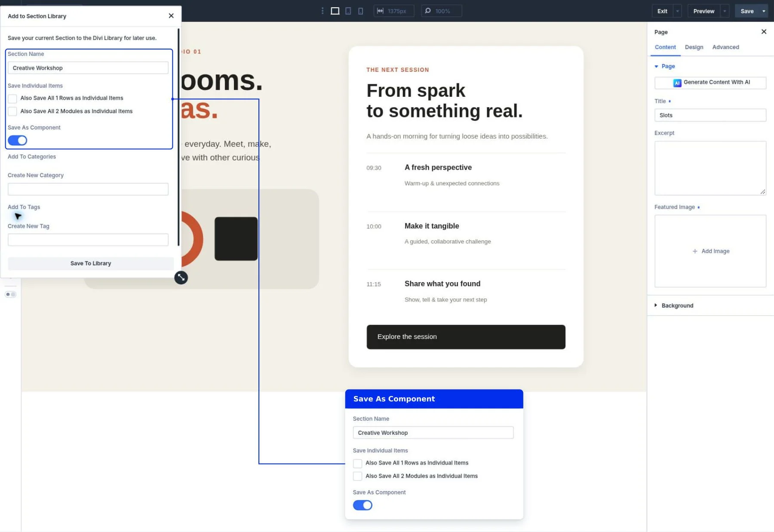774x532 pixels.
Task: Click the Create New Category field
Action: (88, 189)
